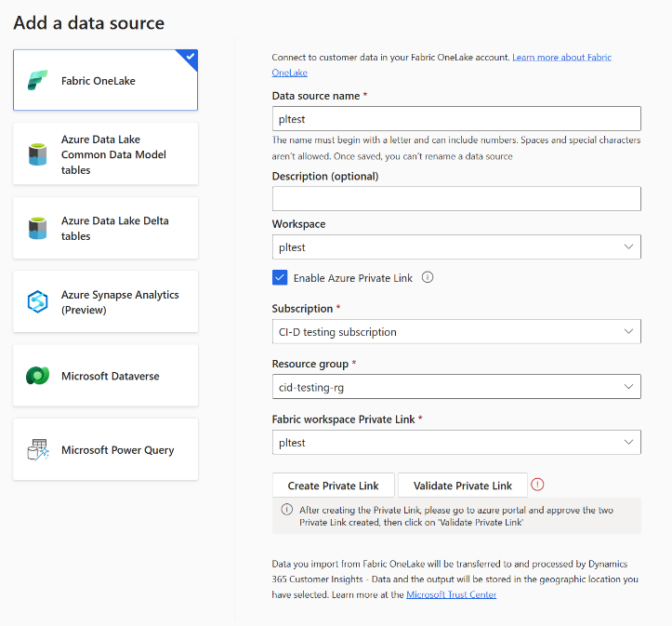Uncheck the Enable Azure Private Link checkbox
672x626 pixels.
point(280,278)
